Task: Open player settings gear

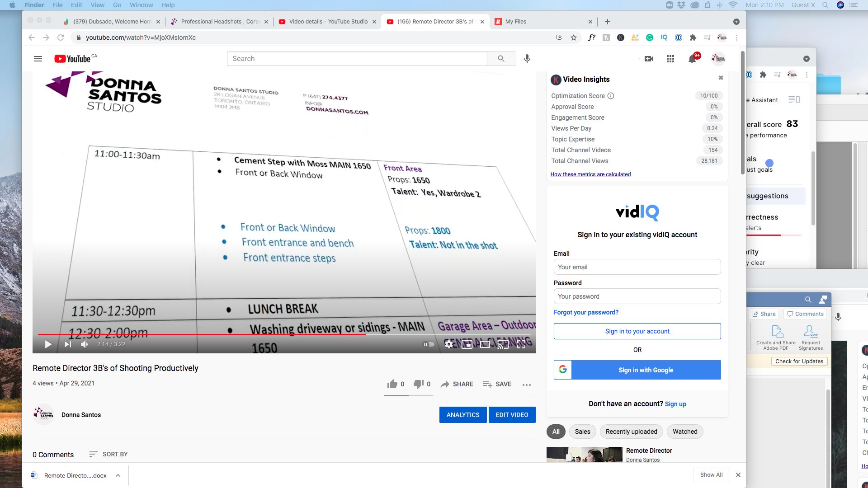Action: (448, 344)
